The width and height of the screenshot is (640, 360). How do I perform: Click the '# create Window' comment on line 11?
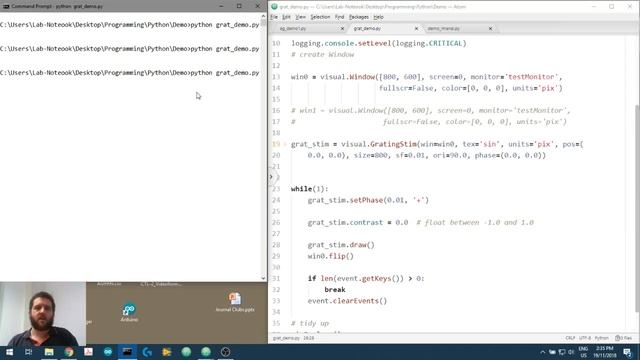[322, 55]
